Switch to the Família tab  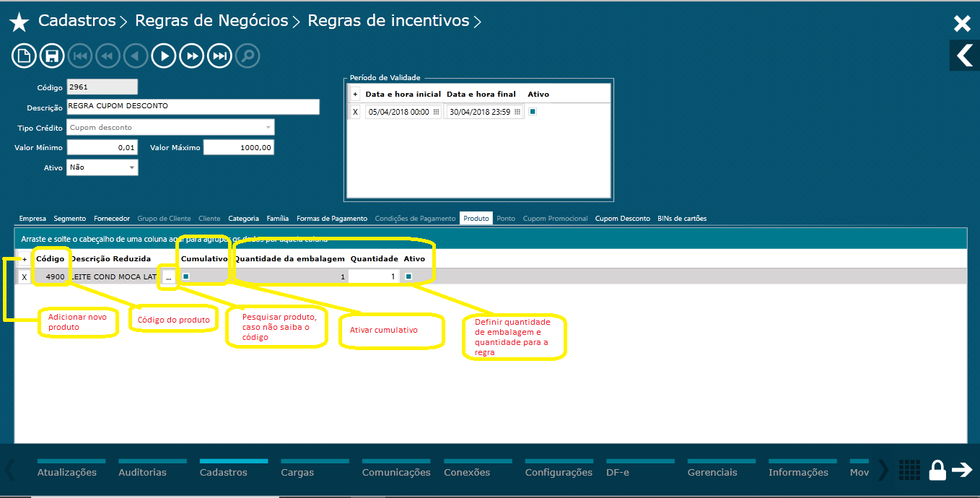tap(278, 218)
